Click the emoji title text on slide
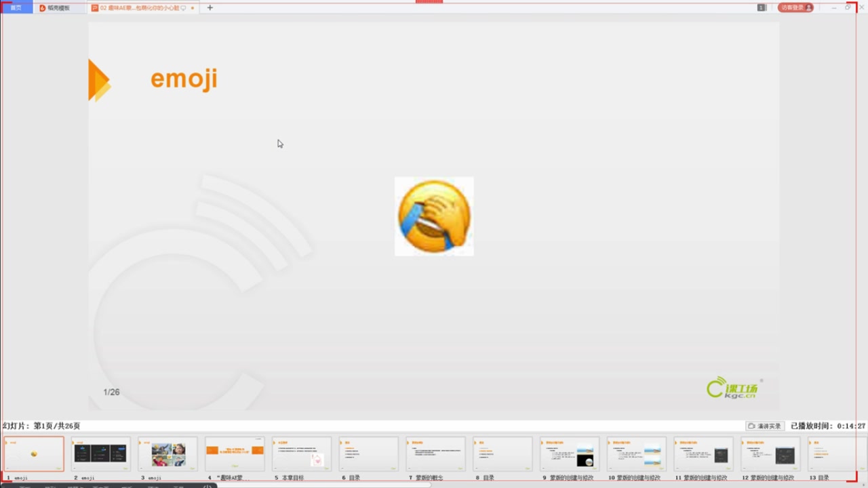Screen dimensions: 868x488 pyautogui.click(x=184, y=79)
